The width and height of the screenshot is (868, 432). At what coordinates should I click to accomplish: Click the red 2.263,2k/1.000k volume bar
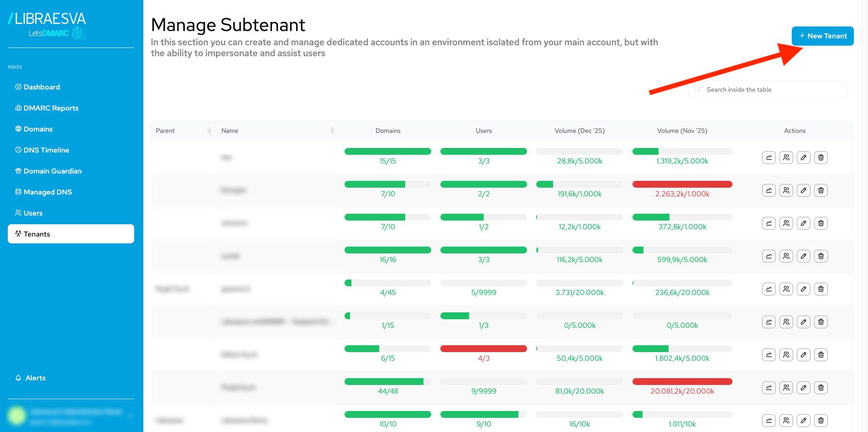click(682, 184)
